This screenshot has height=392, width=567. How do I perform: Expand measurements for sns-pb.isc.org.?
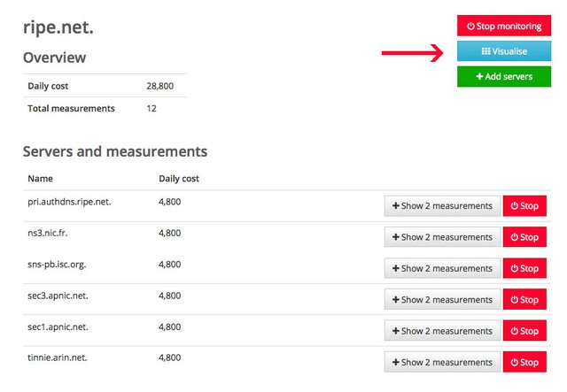[442, 268]
